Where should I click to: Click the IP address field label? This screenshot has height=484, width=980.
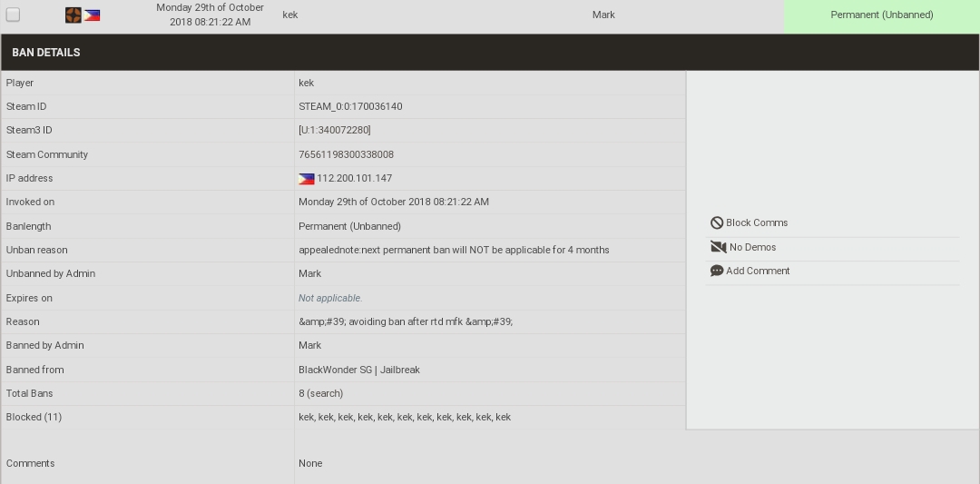pyautogui.click(x=29, y=178)
